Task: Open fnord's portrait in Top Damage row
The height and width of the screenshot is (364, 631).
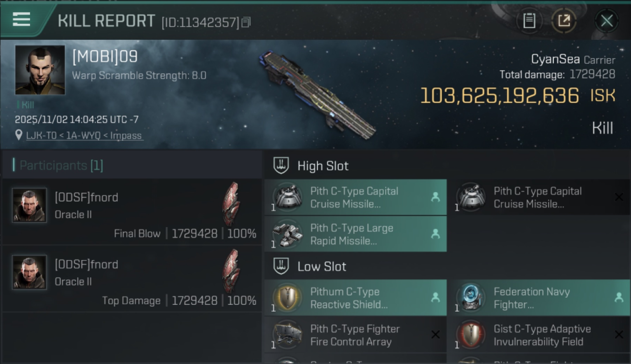Action: tap(30, 273)
